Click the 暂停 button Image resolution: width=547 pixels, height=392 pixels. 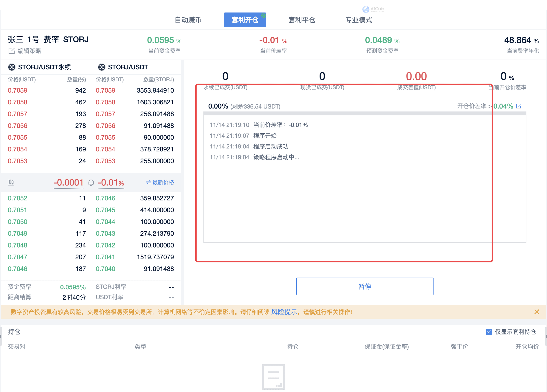(x=365, y=286)
